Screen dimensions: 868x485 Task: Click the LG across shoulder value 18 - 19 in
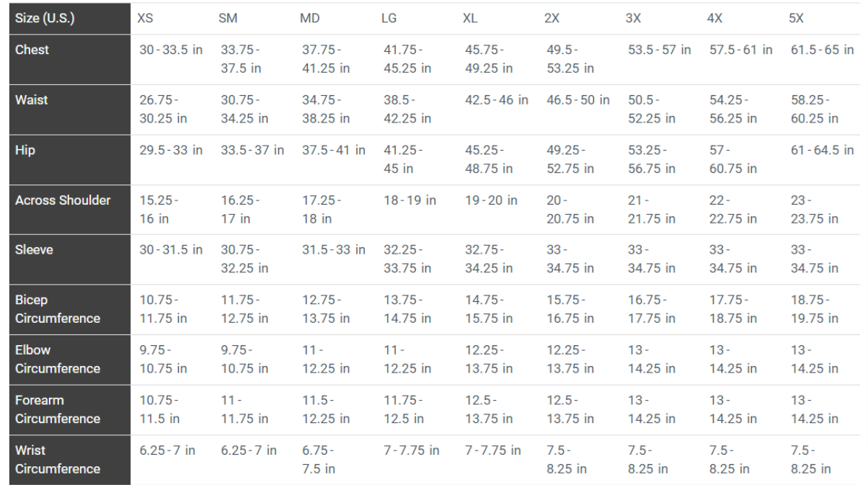coord(409,200)
